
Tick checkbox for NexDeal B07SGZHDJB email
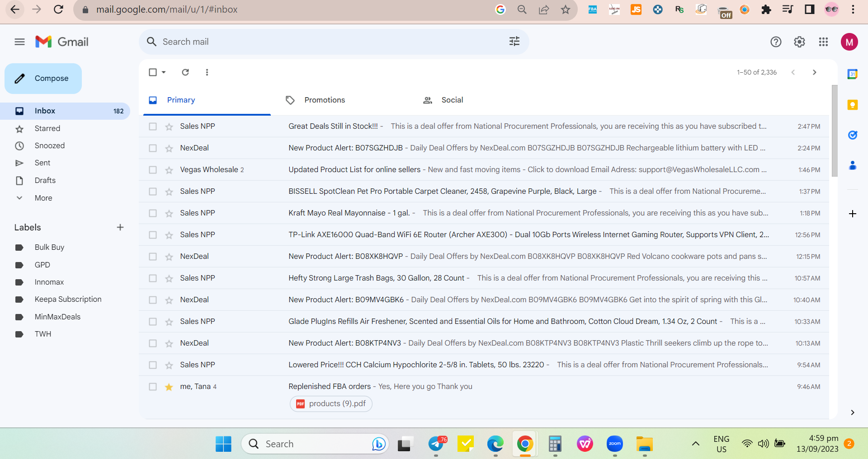153,148
